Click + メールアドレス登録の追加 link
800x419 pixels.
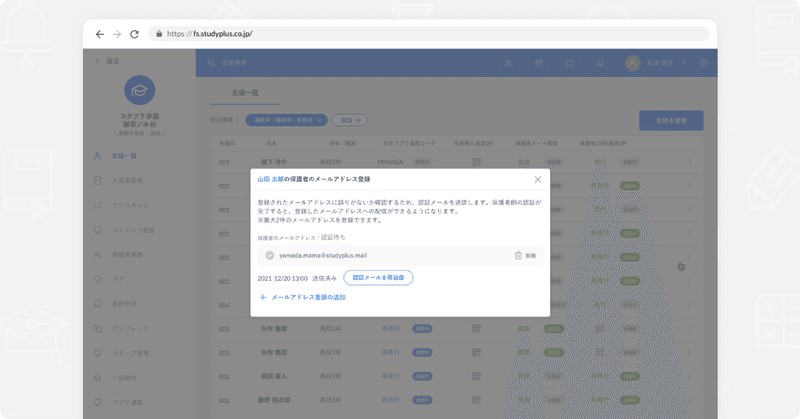(303, 297)
